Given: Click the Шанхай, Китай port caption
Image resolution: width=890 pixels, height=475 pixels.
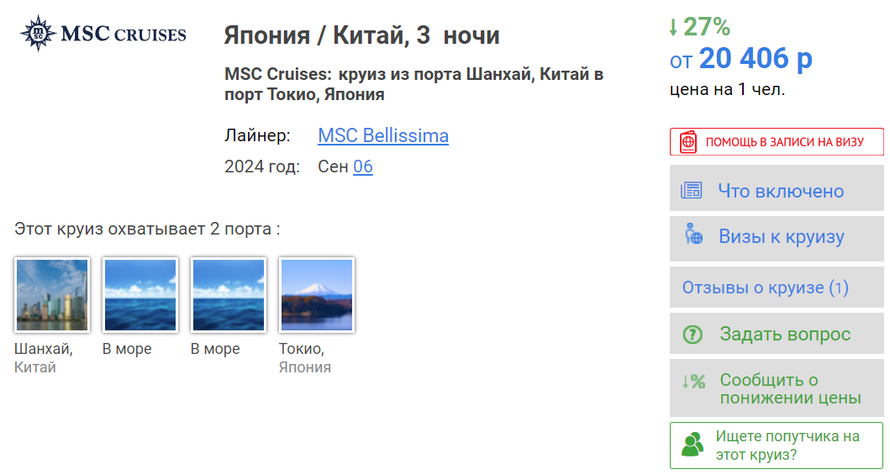Looking at the screenshot, I should click(44, 358).
